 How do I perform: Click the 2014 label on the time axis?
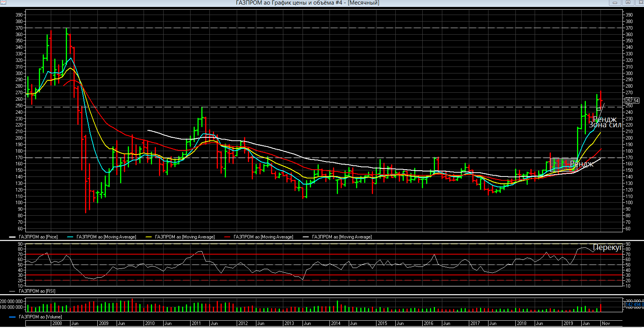click(336, 323)
